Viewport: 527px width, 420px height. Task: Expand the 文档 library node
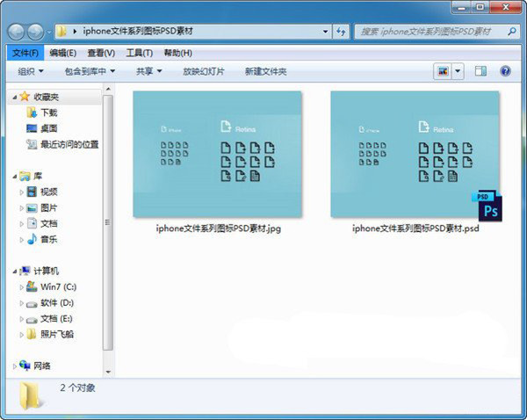pos(21,224)
